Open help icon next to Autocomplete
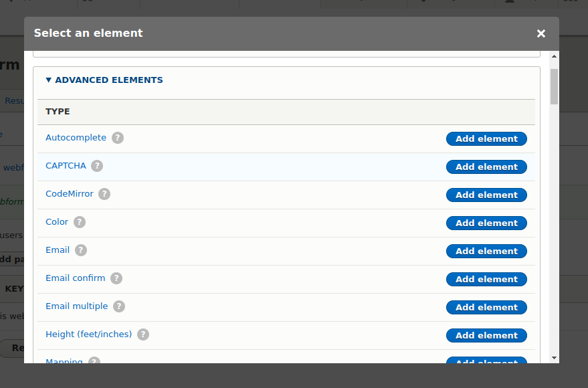The width and height of the screenshot is (588, 388). click(117, 138)
